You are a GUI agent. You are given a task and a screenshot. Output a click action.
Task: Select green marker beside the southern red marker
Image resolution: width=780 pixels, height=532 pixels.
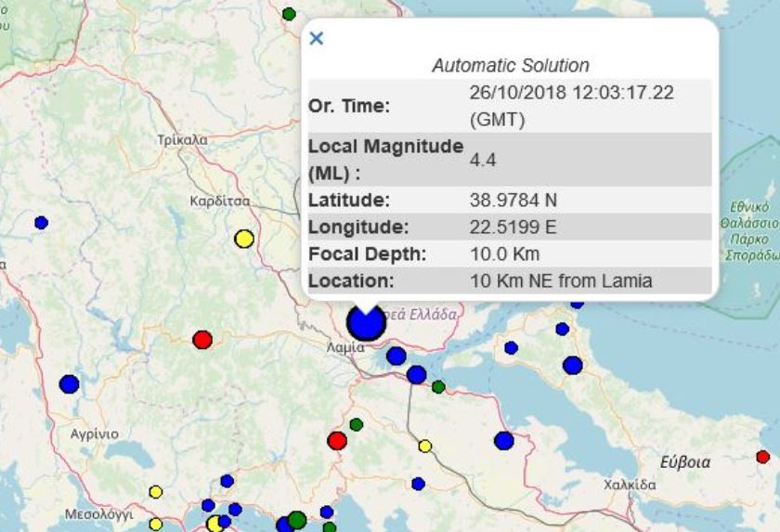(356, 424)
